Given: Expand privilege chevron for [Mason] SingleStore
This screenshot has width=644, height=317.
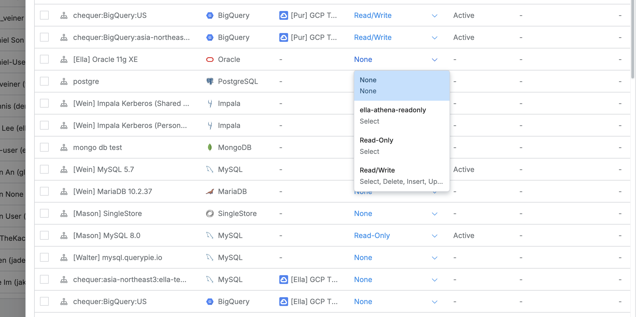Looking at the screenshot, I should 435,214.
